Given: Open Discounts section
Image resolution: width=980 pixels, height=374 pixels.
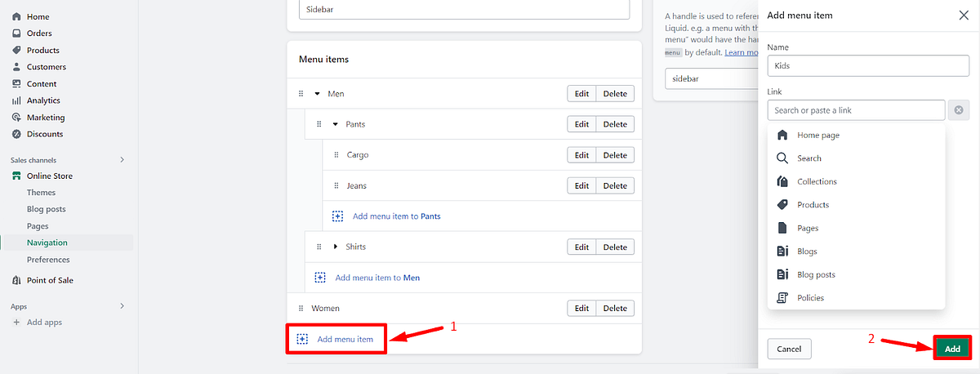Looking at the screenshot, I should click(x=45, y=134).
